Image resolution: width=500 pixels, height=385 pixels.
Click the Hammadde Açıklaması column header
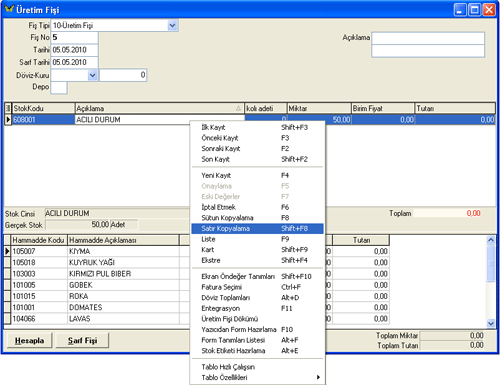coord(123,240)
